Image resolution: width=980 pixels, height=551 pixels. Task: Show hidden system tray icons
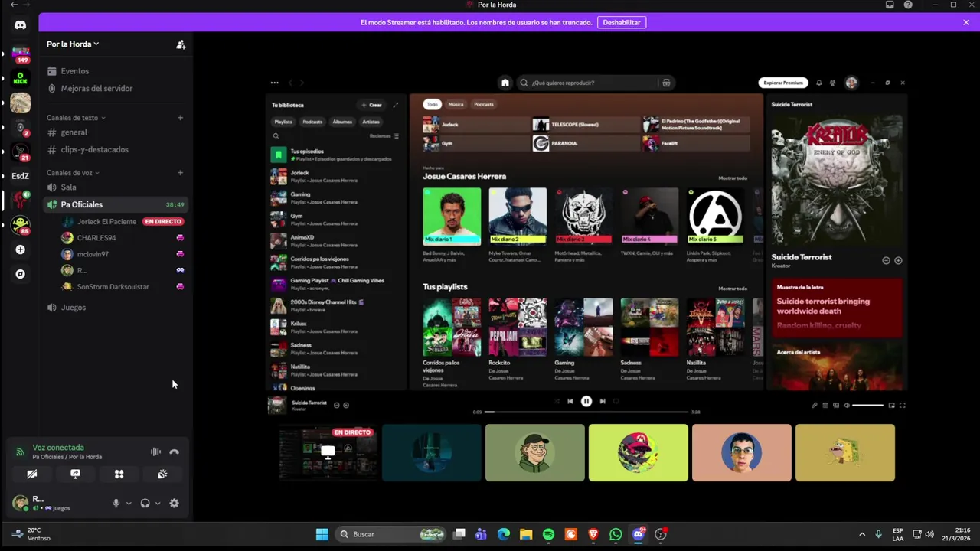point(862,534)
